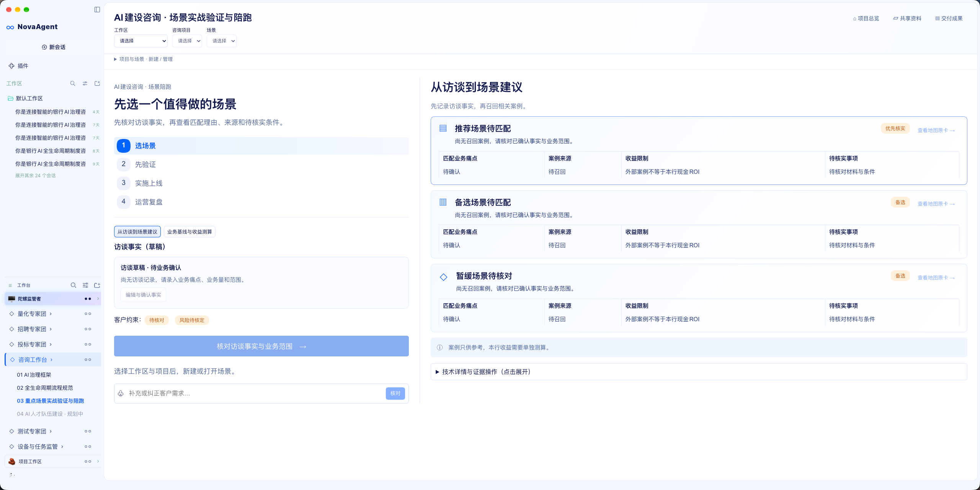Click the NovaAgent infinity logo
Screen dimensions: 980x490
[10, 27]
